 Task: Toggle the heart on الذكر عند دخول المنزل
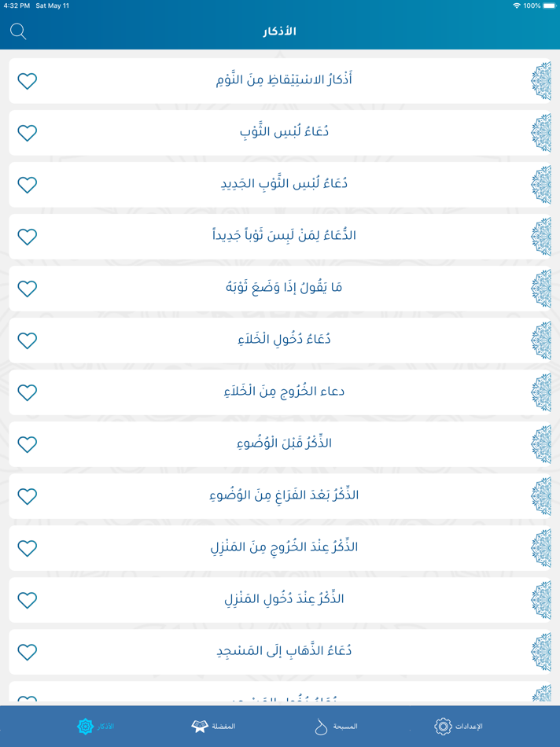click(x=27, y=599)
